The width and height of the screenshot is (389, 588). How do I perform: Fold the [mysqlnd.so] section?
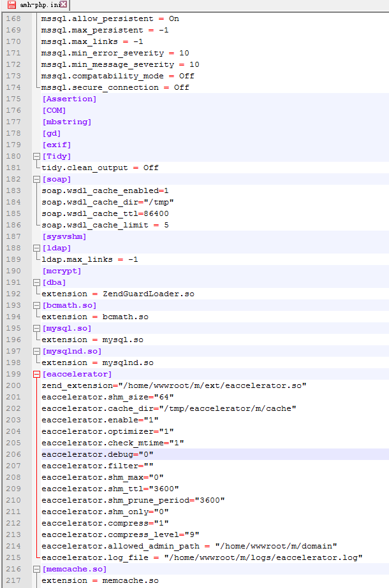(x=36, y=352)
